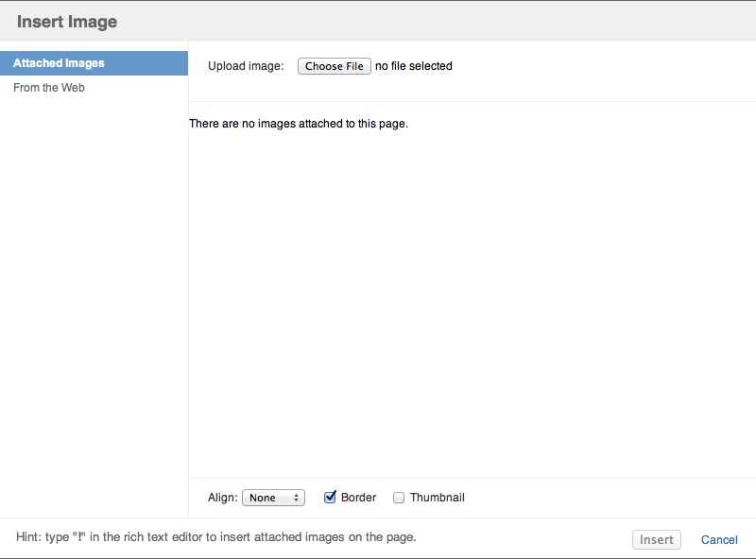The width and height of the screenshot is (756, 559).
Task: Click the 'Align:' label
Action: click(223, 498)
